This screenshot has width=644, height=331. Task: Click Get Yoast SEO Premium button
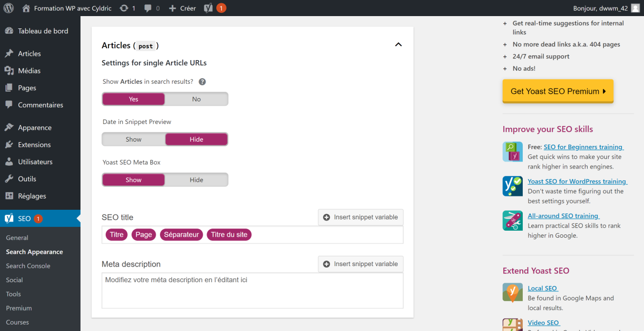[x=558, y=91]
